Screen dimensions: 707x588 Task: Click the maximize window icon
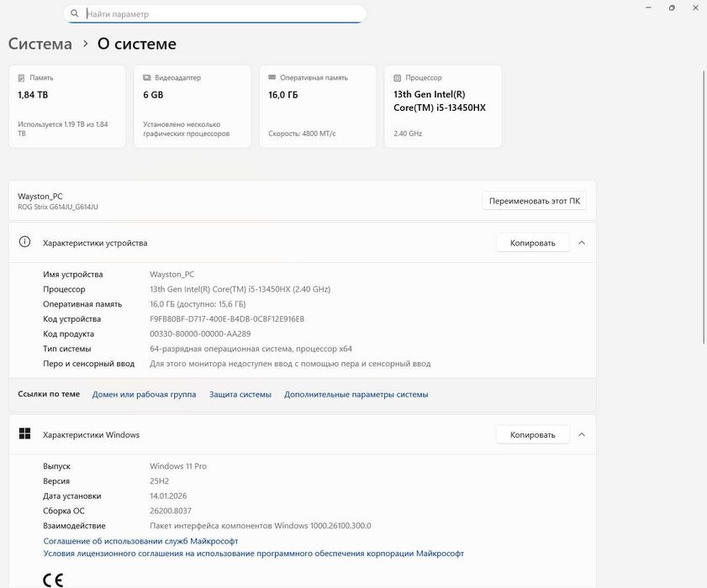click(x=672, y=8)
